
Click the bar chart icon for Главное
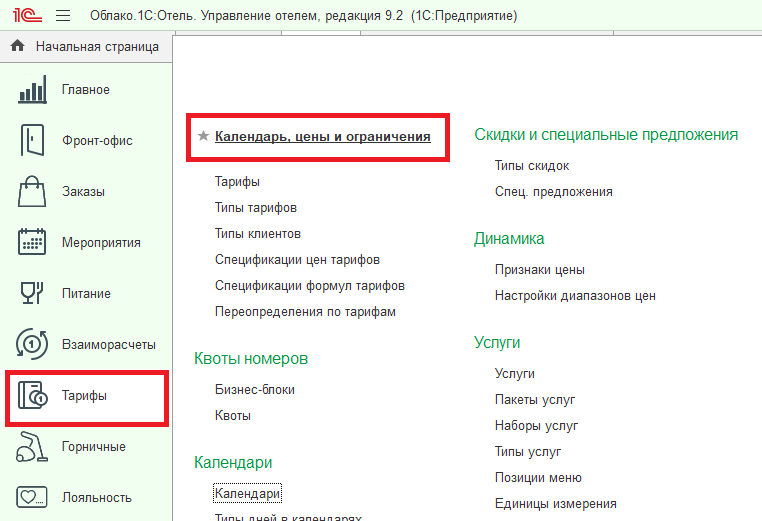click(x=32, y=89)
